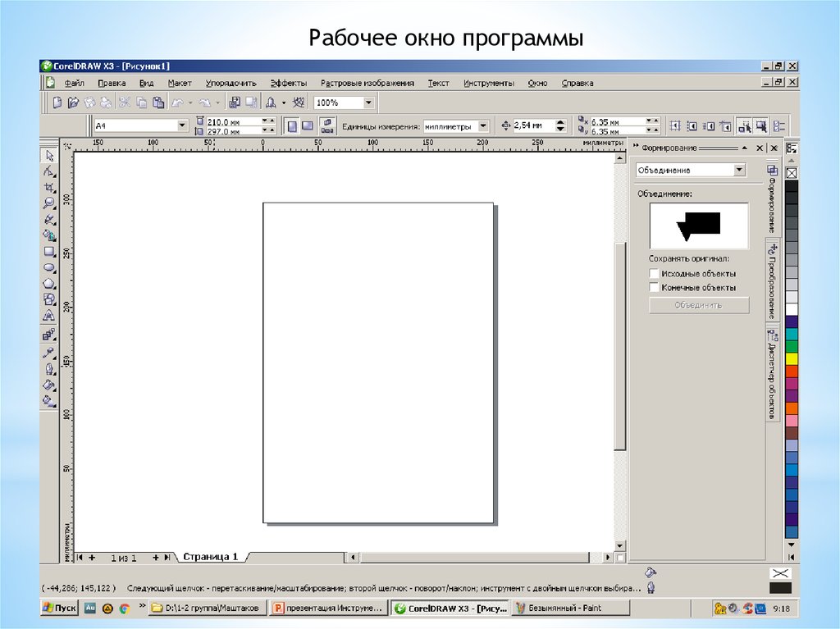Open the Объединение shaping mode dropdown
Screen dimensions: 840x629
click(x=739, y=170)
